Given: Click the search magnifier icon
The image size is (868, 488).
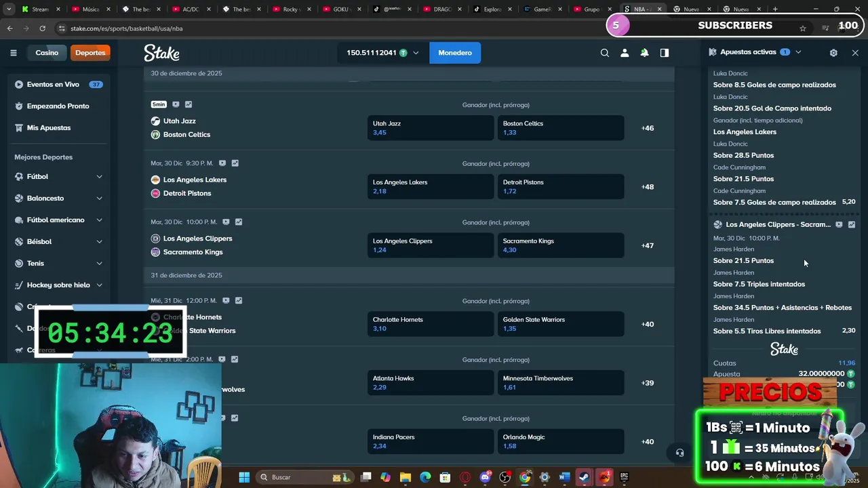Looking at the screenshot, I should (605, 53).
